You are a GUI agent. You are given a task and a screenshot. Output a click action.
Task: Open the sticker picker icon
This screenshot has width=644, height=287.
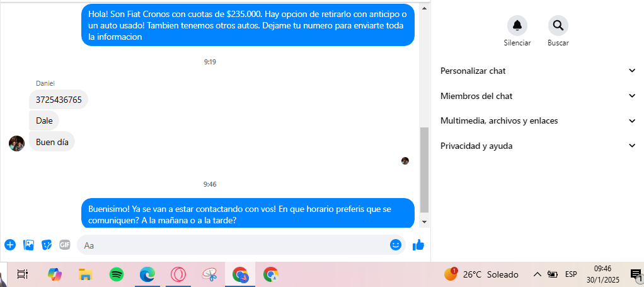coord(47,245)
